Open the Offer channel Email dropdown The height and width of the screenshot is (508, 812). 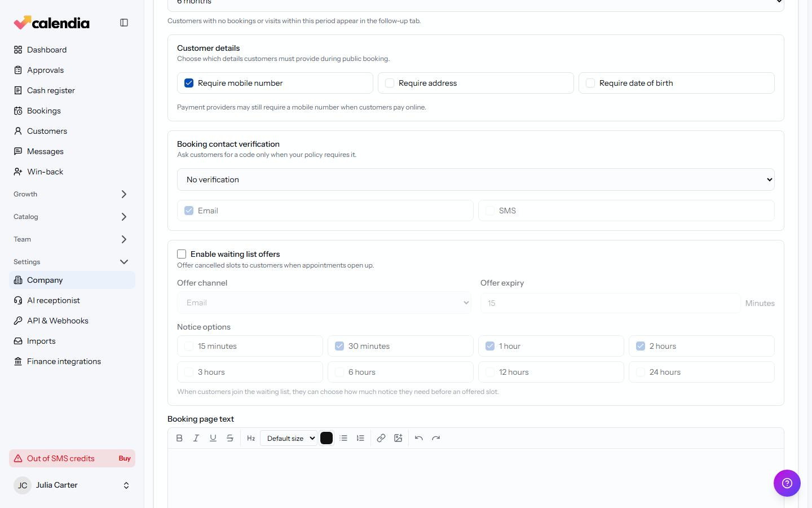click(324, 303)
